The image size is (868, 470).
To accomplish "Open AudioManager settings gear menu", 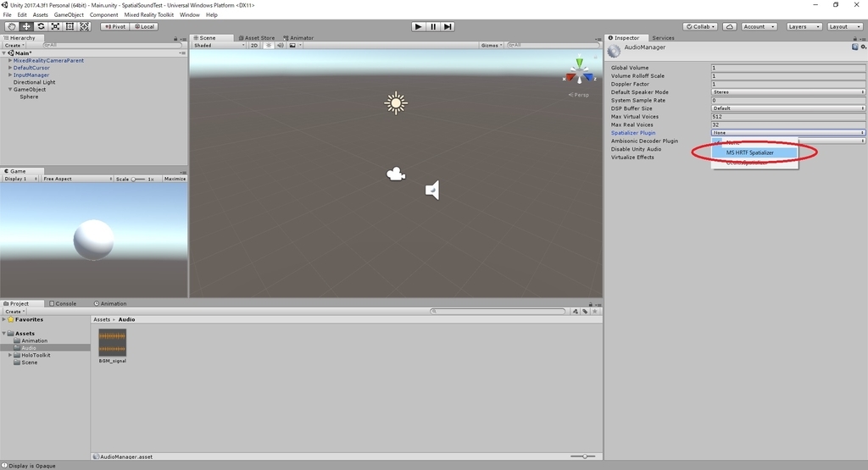I will (x=864, y=47).
